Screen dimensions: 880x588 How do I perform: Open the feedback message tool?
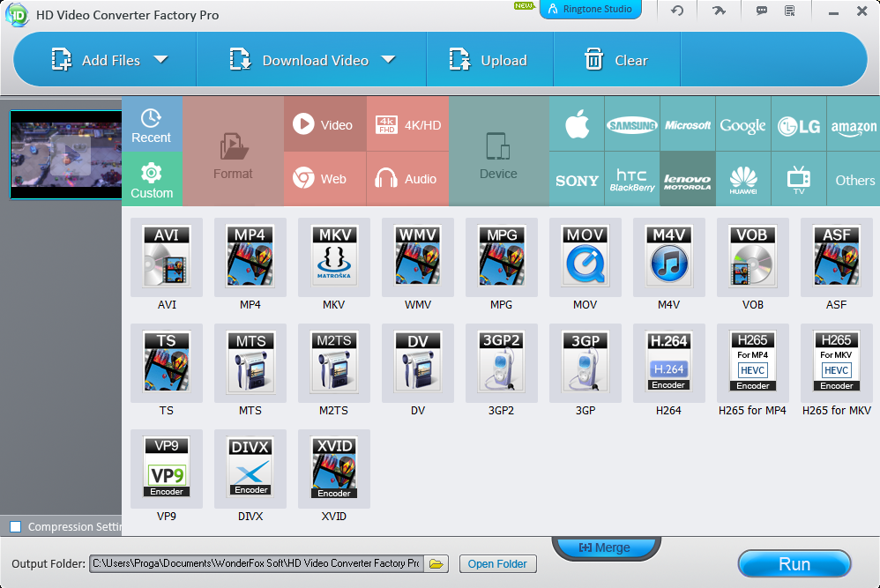[x=760, y=11]
